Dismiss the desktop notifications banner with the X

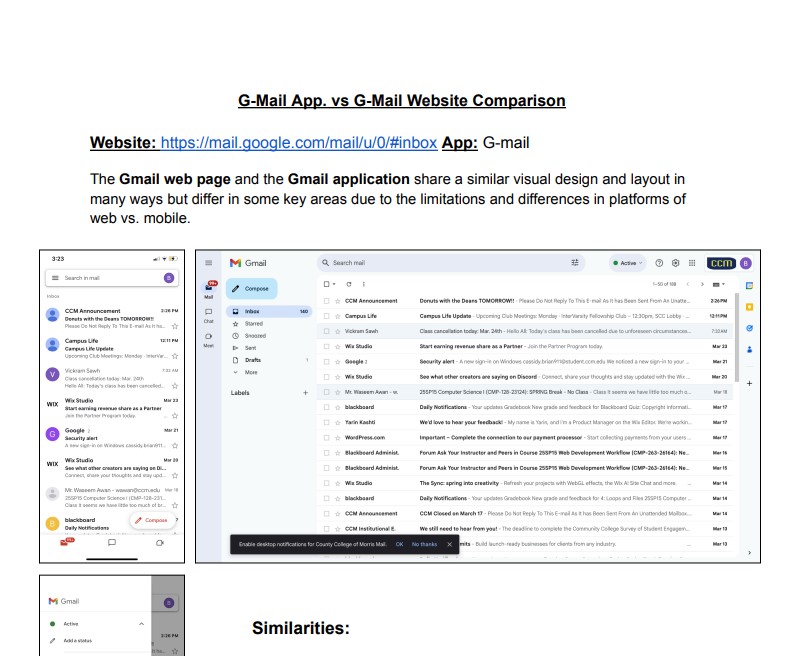[x=450, y=545]
